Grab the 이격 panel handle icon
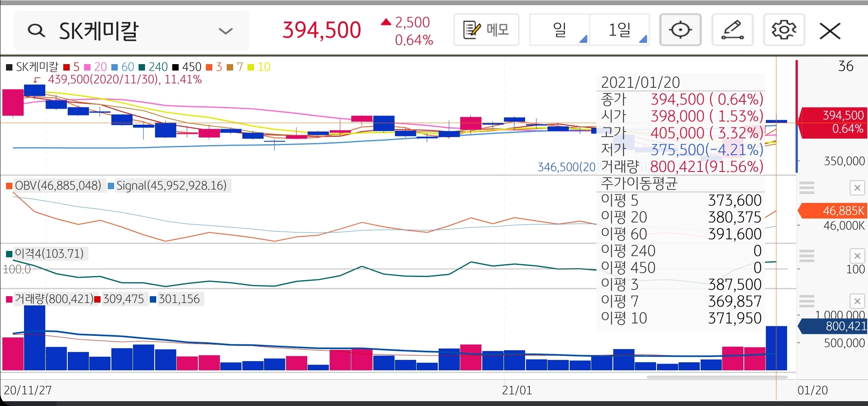 (x=807, y=256)
